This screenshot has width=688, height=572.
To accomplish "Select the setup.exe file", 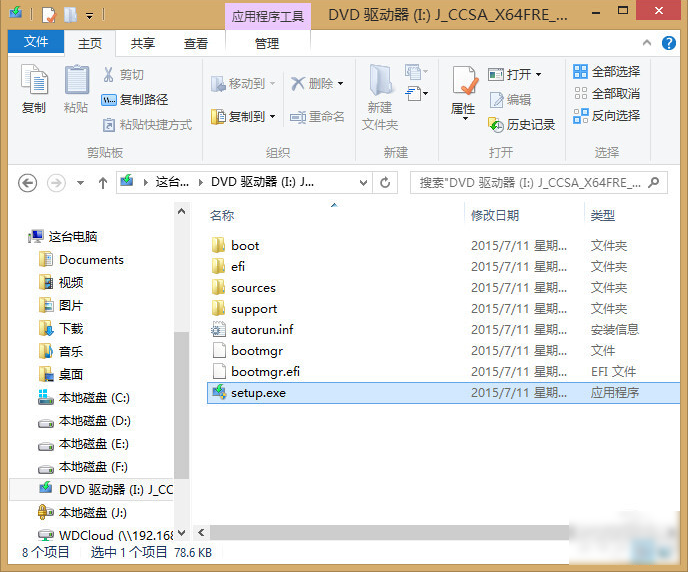I will 443,393.
